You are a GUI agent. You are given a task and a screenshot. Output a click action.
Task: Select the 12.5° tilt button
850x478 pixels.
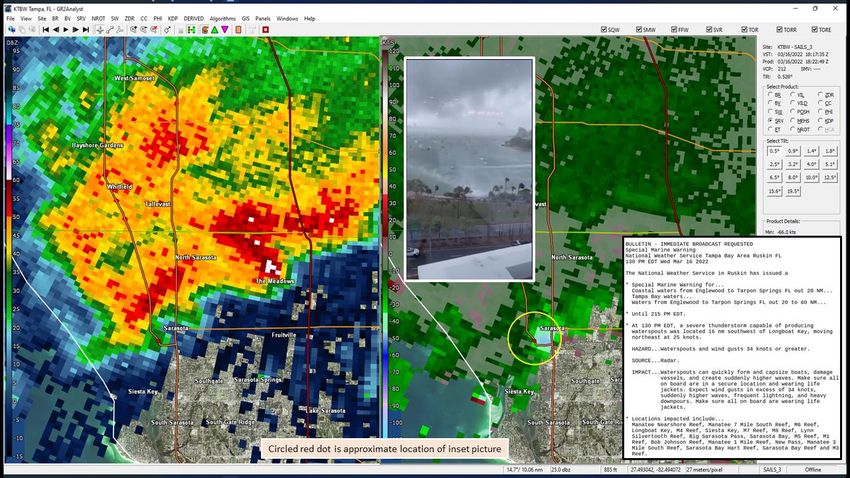[830, 177]
